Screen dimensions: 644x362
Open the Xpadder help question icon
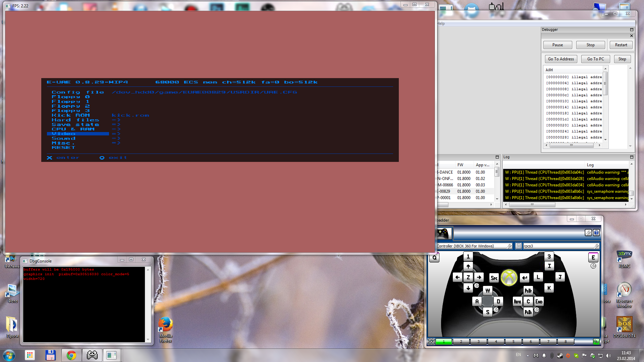[596, 233]
